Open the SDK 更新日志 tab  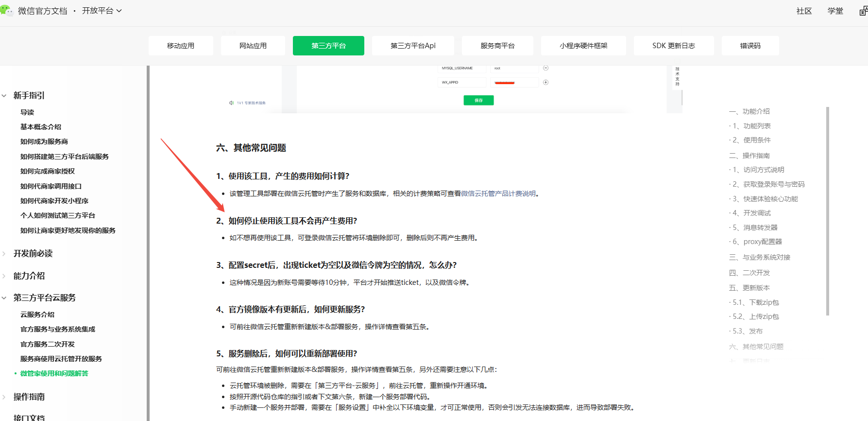674,46
